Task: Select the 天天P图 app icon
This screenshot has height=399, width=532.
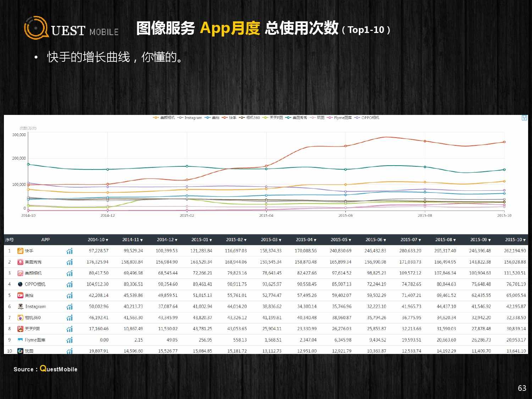Action: (x=20, y=329)
